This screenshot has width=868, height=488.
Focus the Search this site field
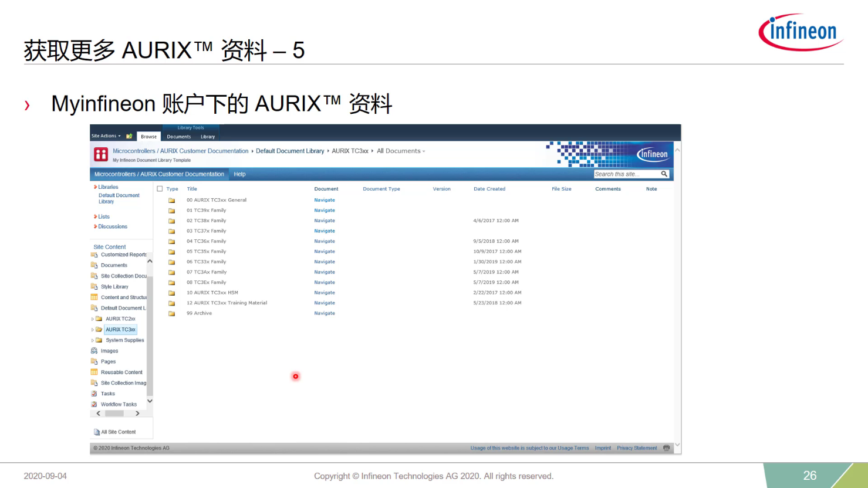click(x=626, y=174)
